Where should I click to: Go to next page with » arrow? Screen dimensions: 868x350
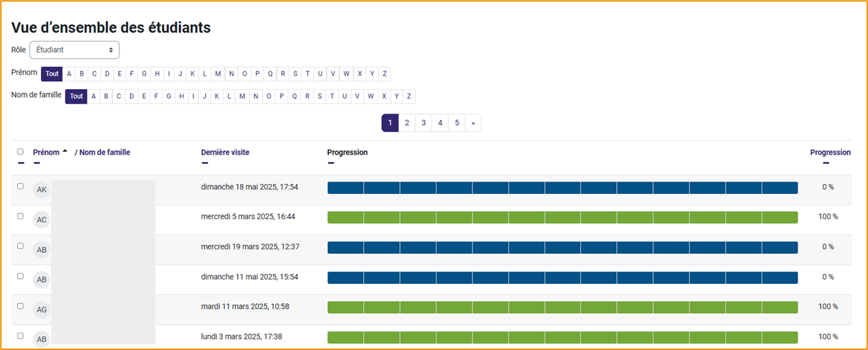click(472, 123)
